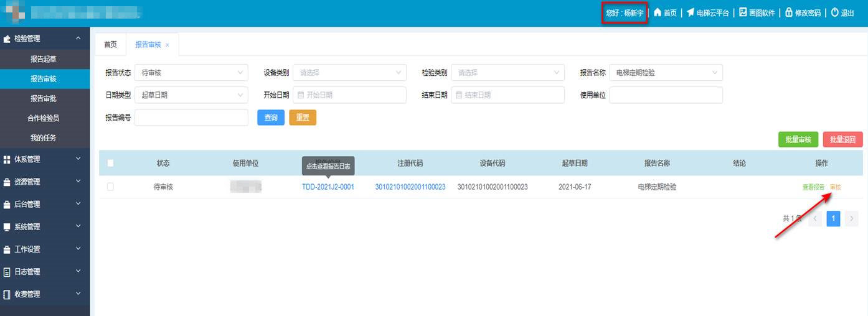The height and width of the screenshot is (316, 868).
Task: Click the 资源管理 sidebar icon
Action: tap(7, 182)
